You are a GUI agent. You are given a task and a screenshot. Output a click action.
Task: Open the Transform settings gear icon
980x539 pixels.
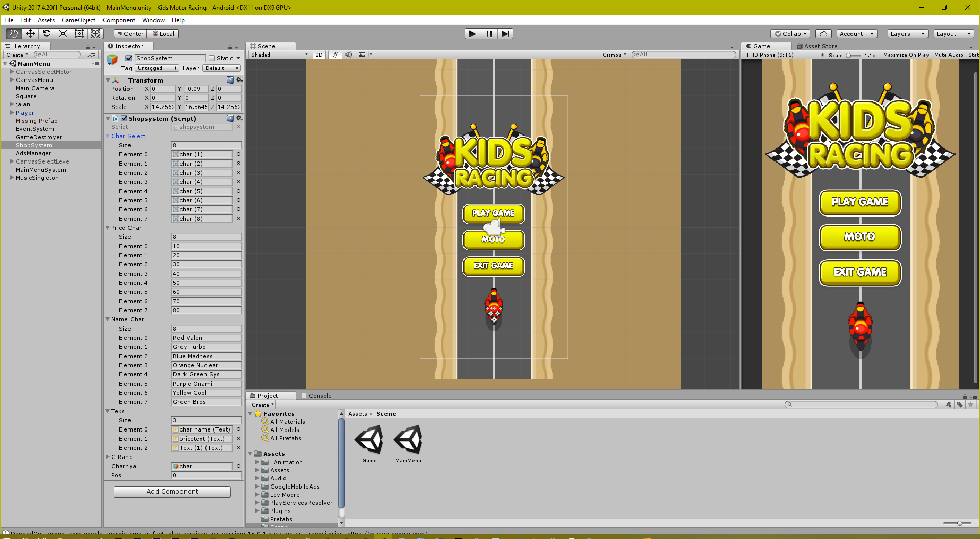239,80
